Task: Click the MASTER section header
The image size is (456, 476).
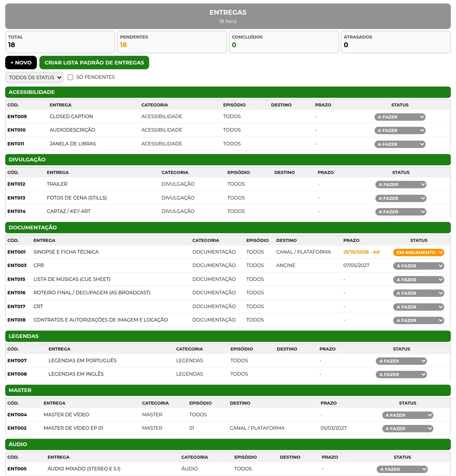Action: (228, 390)
